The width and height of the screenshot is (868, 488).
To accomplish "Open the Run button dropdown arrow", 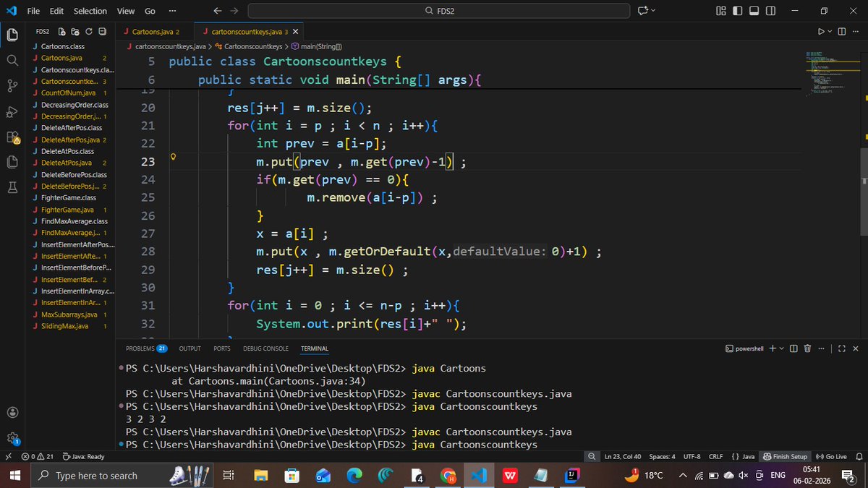I will point(830,32).
